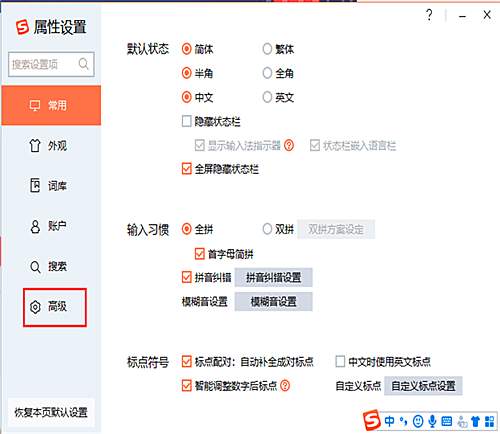Open the soft keyboard icon on status bar
This screenshot has height=434, width=500.
447,421
